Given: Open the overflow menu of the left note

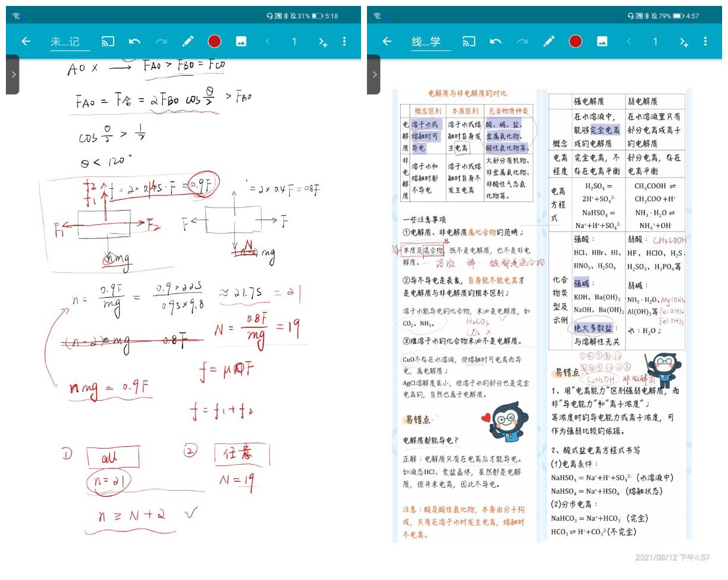Looking at the screenshot, I should point(344,41).
